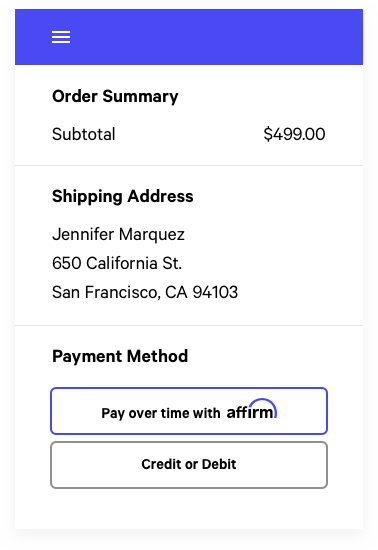Choose the Credit or Debit payment option
Viewport: 378px width, 550px height.
click(189, 465)
